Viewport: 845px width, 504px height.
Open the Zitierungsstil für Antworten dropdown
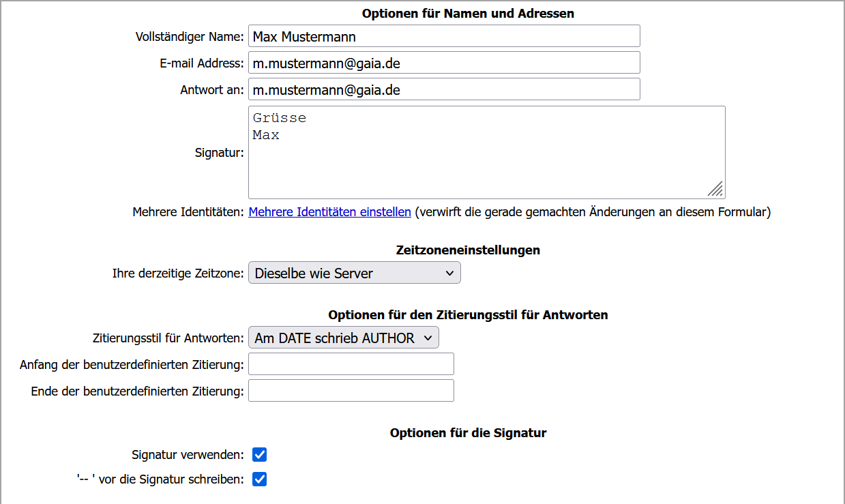pos(343,338)
